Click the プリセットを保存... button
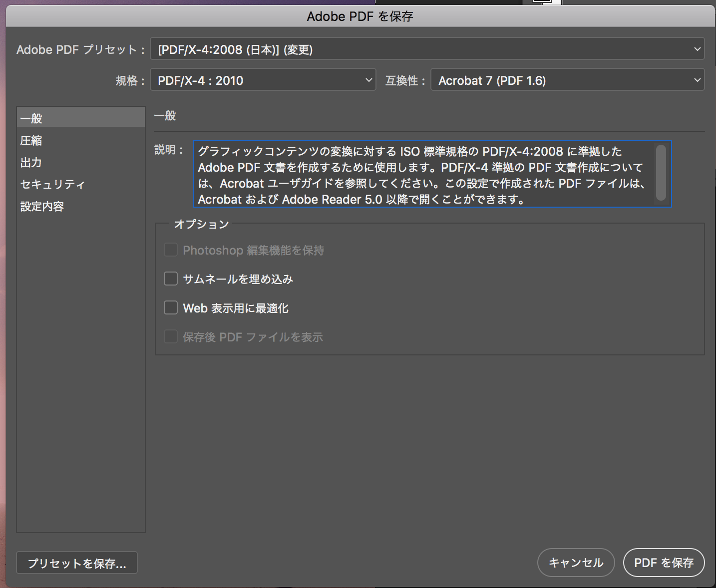 77,563
